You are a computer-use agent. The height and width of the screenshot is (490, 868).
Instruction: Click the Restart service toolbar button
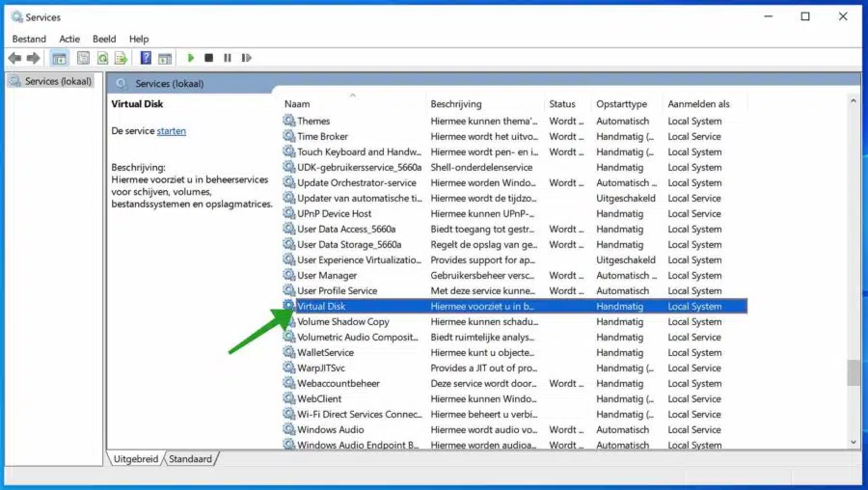(246, 58)
